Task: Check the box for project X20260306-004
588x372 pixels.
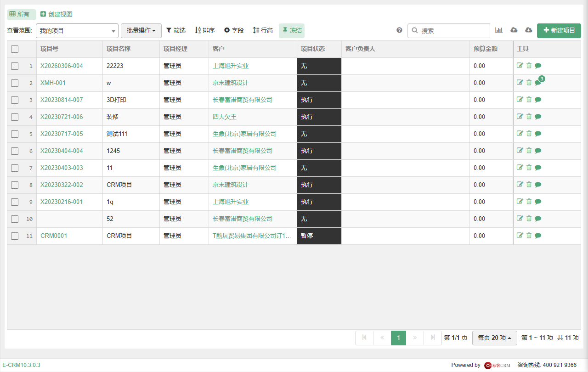Action: pos(15,66)
